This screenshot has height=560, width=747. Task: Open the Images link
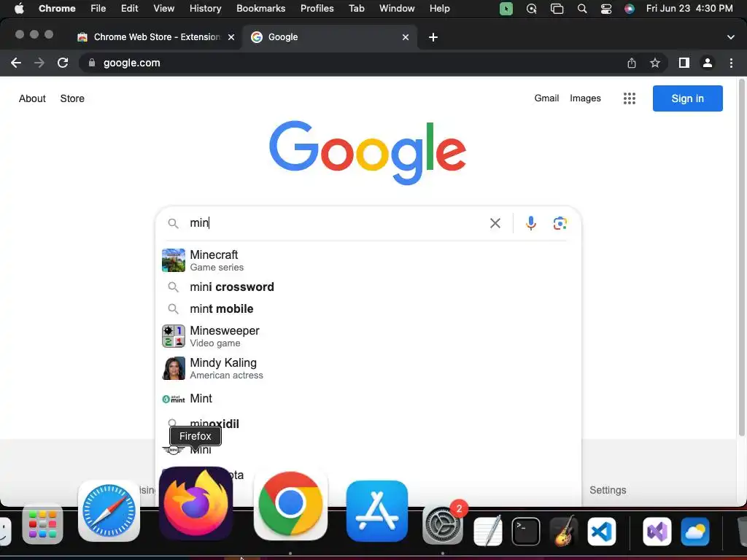[x=585, y=98]
